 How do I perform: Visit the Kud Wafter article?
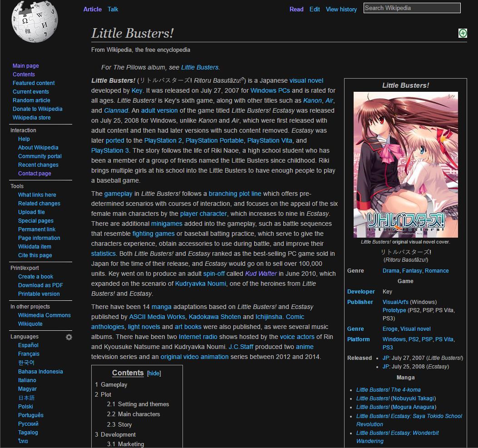coord(260,274)
